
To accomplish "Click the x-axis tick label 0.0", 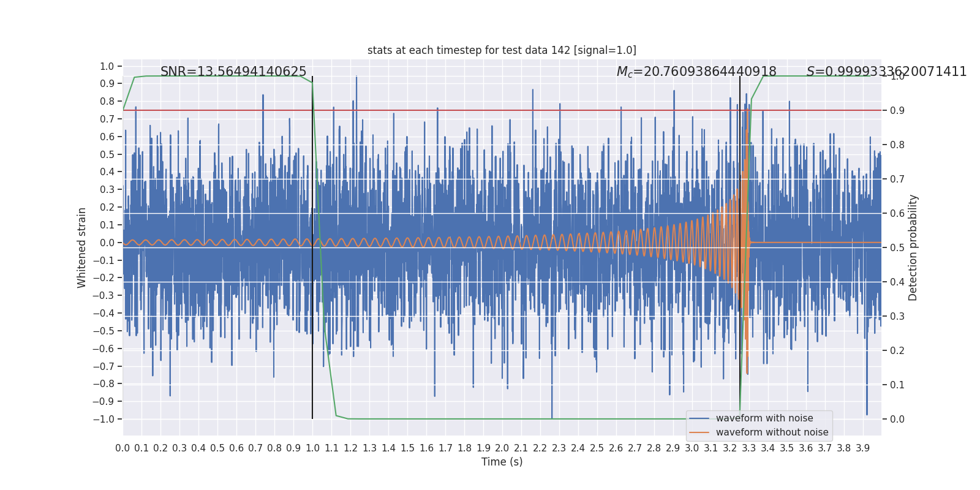I will [x=123, y=448].
